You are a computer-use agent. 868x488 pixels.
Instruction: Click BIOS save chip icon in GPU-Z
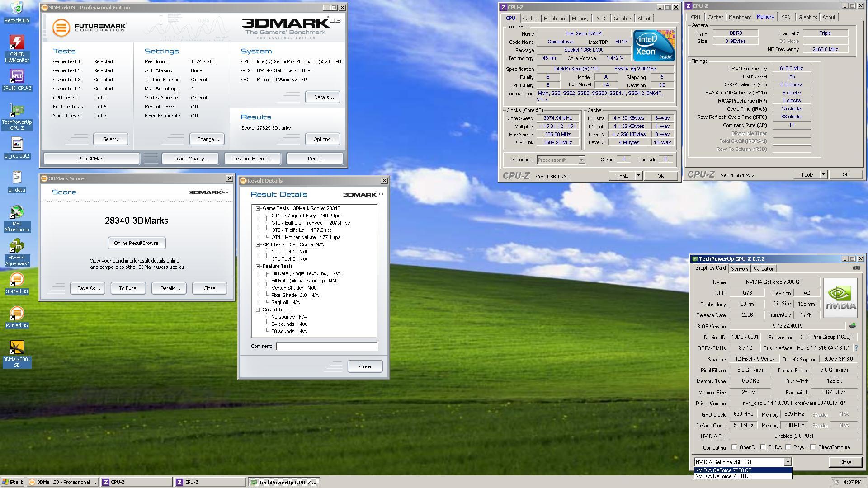click(x=853, y=326)
